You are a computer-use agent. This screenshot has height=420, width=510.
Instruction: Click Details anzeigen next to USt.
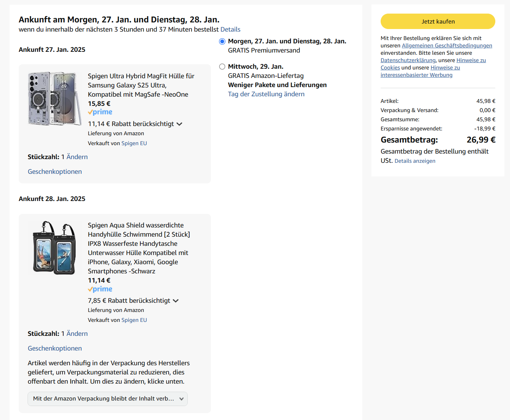[415, 161]
